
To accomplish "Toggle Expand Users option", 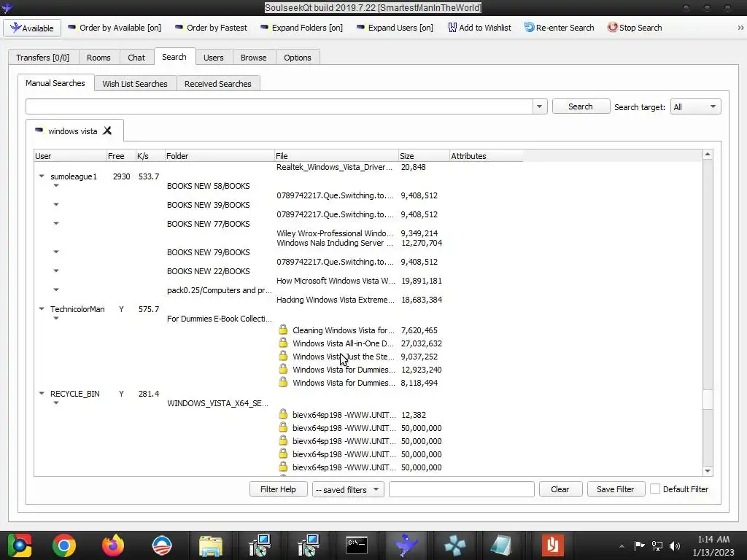I will [395, 28].
